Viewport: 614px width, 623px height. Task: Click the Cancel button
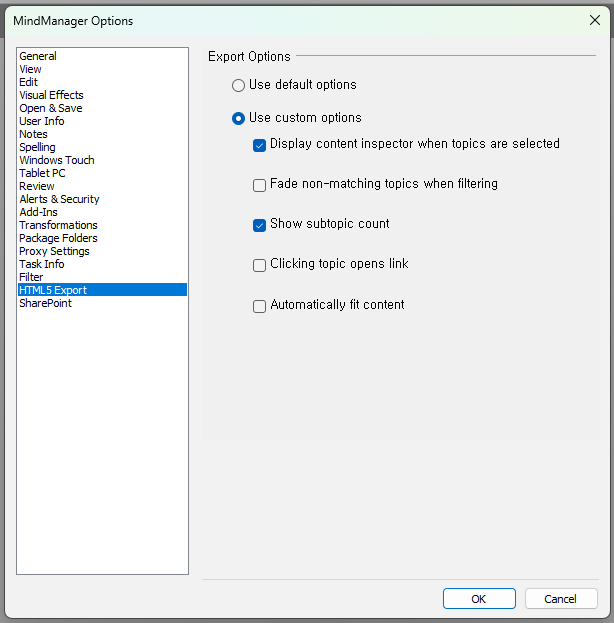(561, 599)
